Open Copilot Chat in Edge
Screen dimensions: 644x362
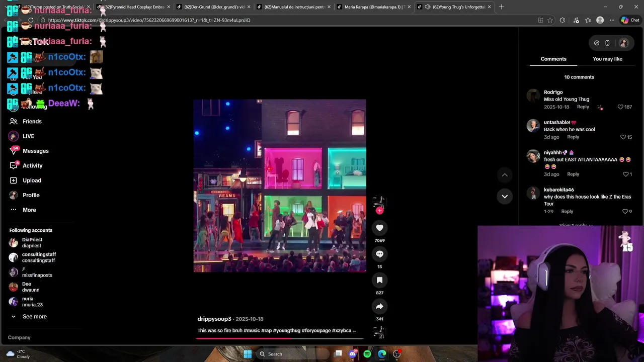(630, 20)
